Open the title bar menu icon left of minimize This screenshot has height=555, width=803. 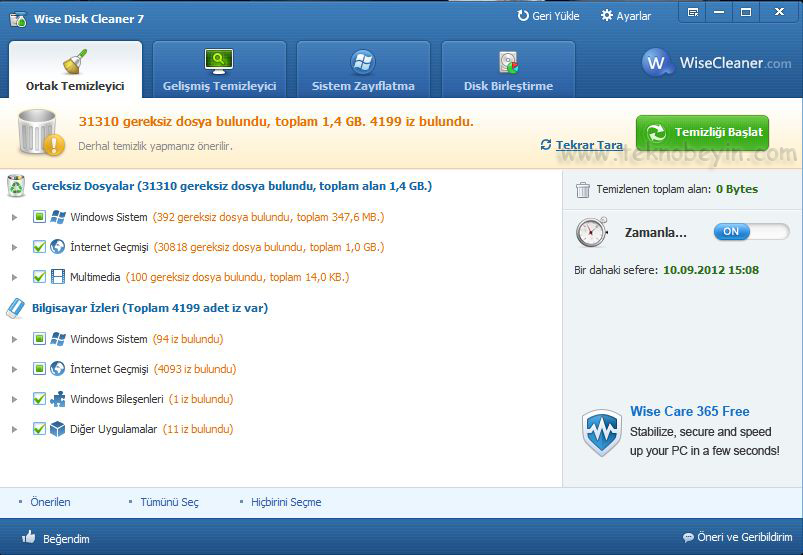[x=693, y=12]
